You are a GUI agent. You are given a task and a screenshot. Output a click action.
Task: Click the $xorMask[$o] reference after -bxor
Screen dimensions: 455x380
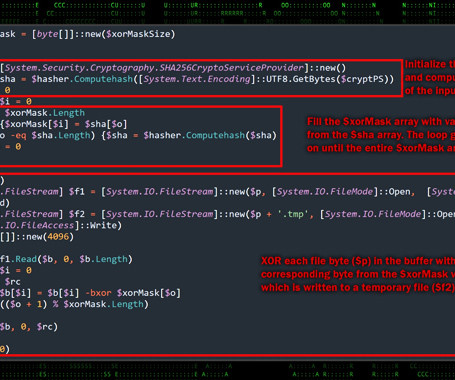coord(148,293)
